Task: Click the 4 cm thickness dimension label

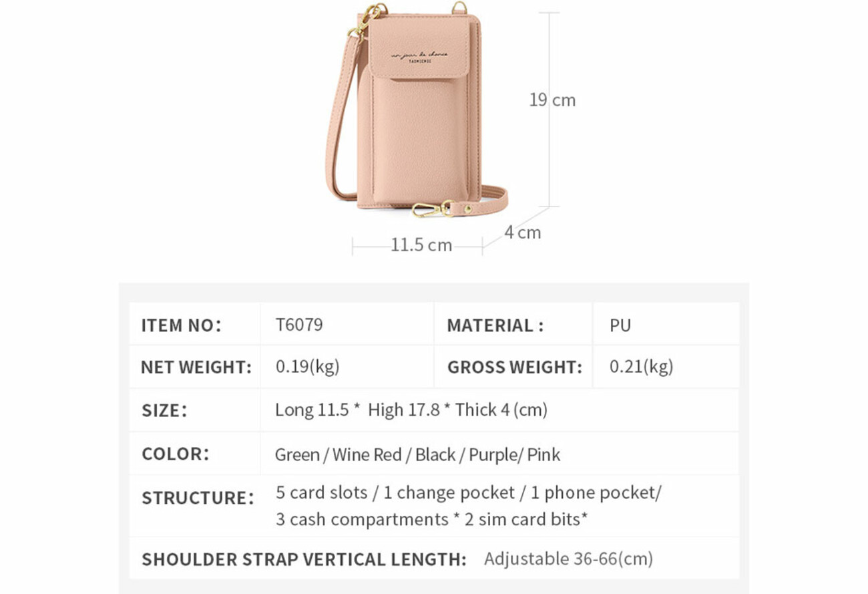Action: (x=523, y=233)
